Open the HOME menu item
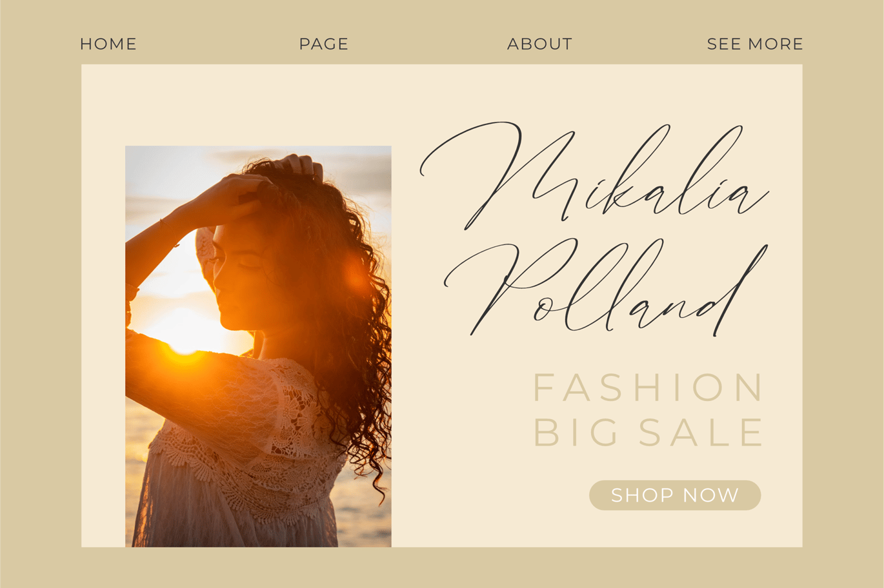Viewport: 884px width, 588px height. 108,44
